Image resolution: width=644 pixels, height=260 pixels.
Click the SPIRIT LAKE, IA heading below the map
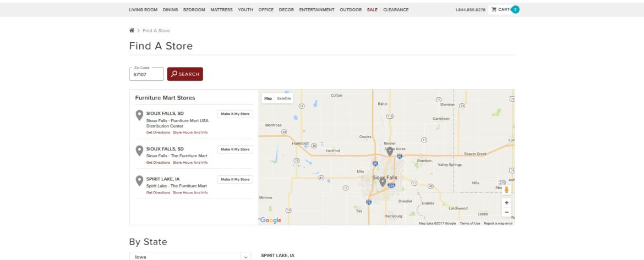277,256
